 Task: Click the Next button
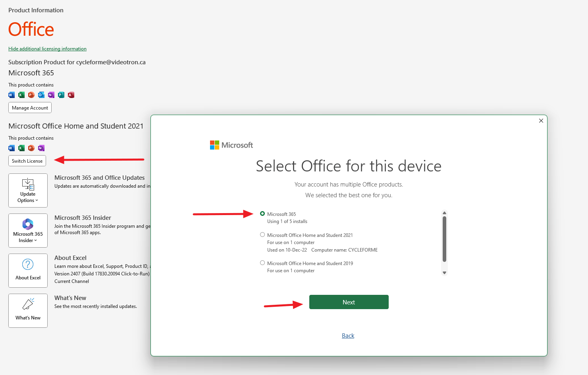349,302
